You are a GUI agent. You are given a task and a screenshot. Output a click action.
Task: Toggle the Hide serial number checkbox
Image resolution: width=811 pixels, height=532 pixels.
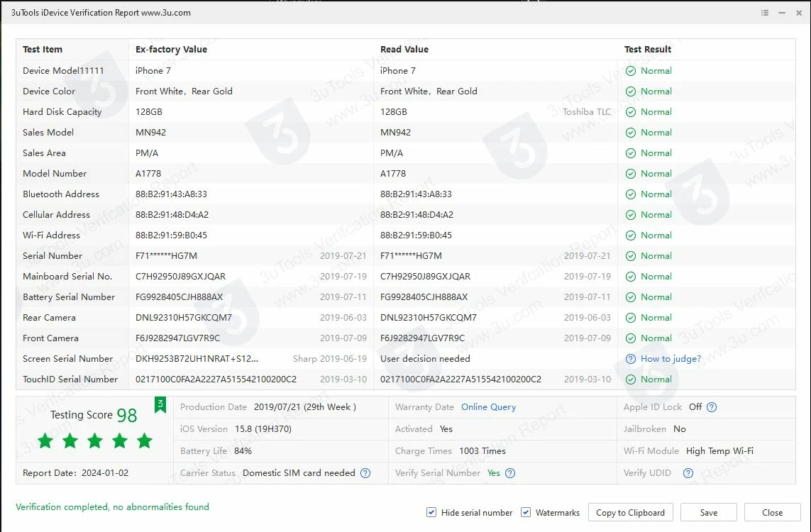pos(431,512)
